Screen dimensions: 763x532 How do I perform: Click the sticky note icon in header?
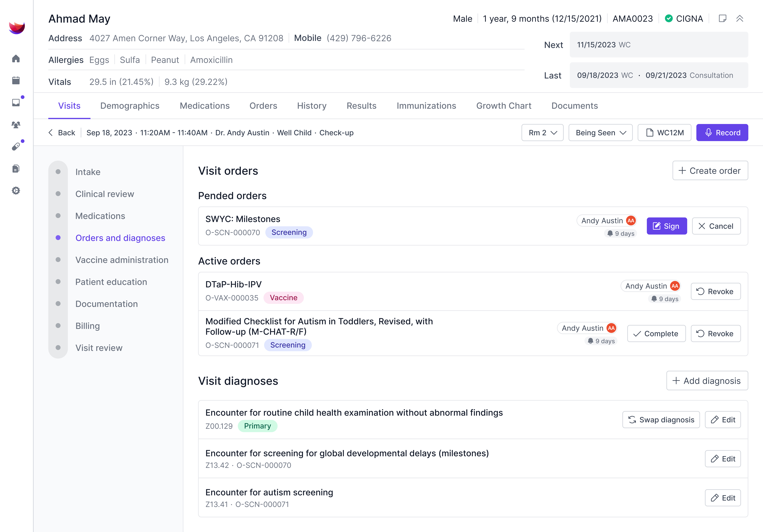click(x=722, y=19)
